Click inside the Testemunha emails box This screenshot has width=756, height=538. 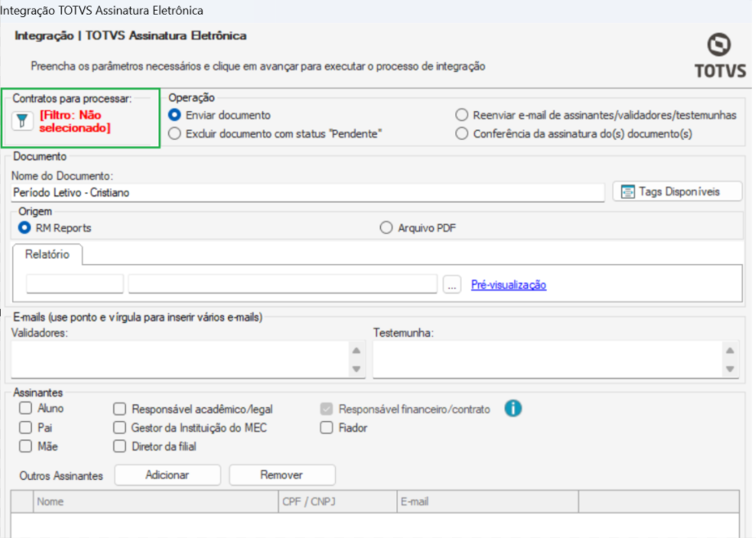click(548, 360)
